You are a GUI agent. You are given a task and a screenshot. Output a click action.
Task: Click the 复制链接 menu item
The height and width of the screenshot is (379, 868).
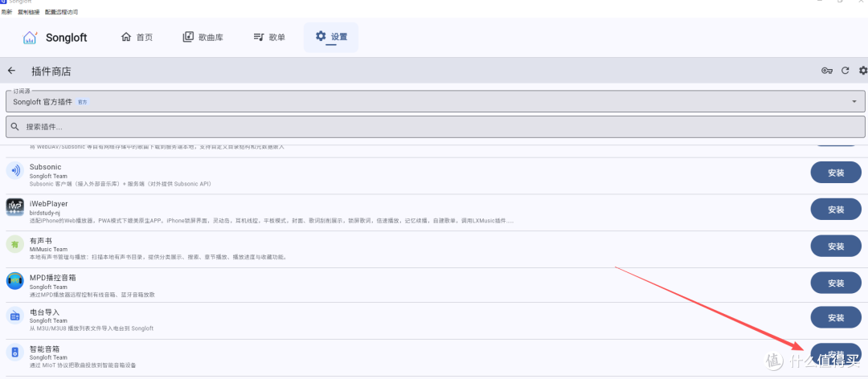[28, 11]
